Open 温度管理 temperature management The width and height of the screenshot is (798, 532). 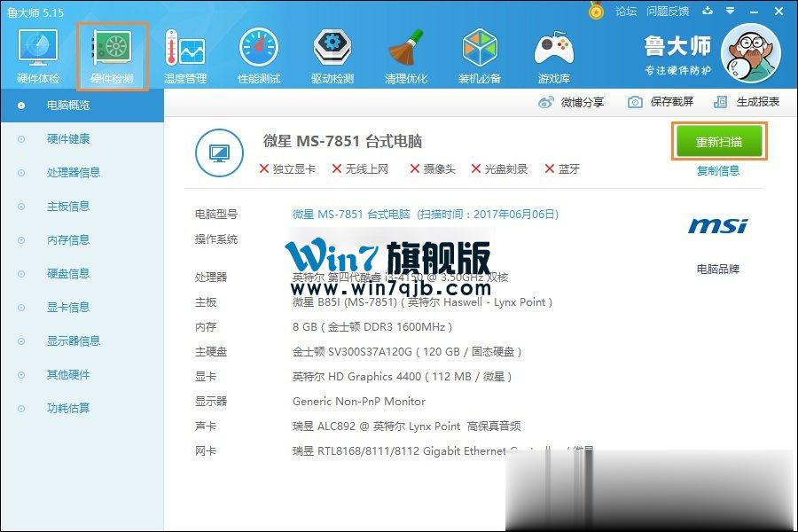(x=185, y=57)
